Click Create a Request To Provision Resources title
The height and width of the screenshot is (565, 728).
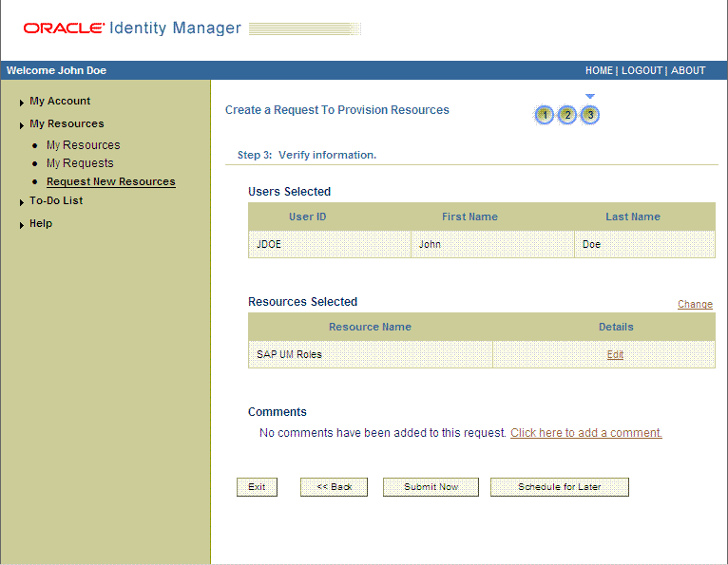[337, 110]
